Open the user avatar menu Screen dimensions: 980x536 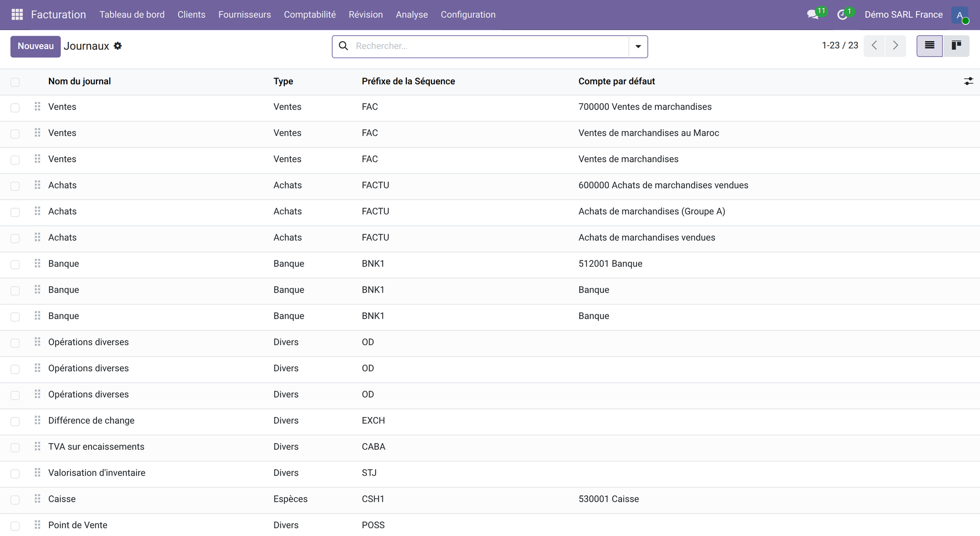pos(960,15)
